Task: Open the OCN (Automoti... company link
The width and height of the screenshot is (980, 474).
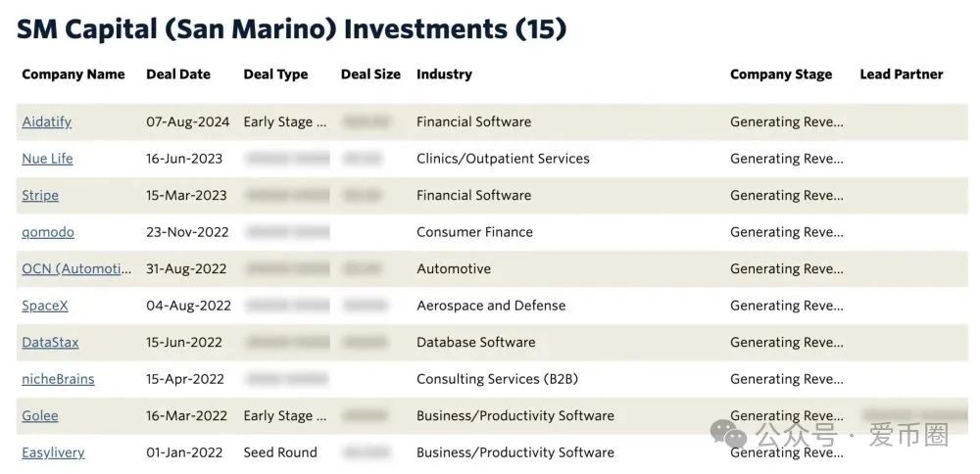Action: pos(76,269)
